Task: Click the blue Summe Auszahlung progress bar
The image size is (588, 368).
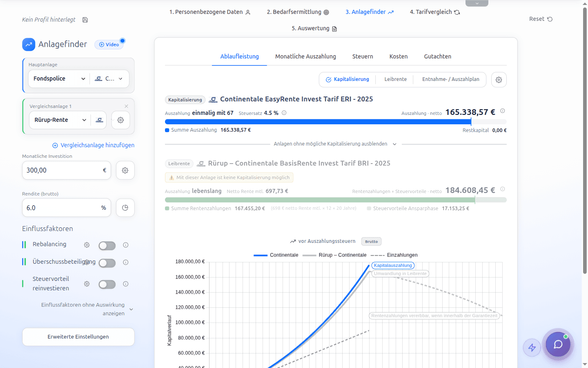Action: (x=318, y=122)
